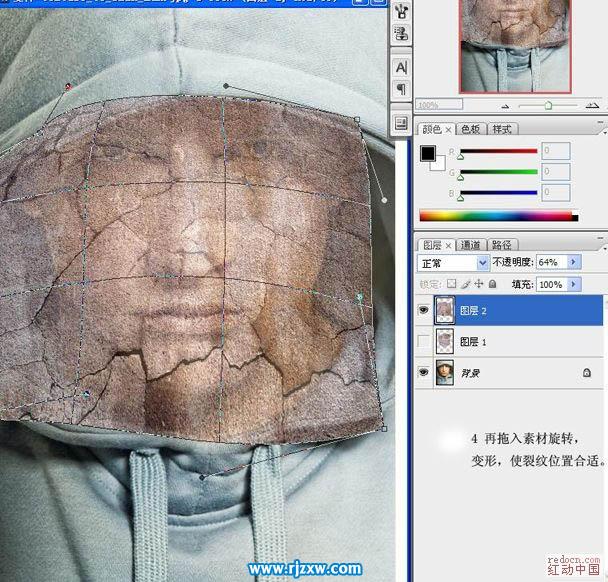Click the white warp handle right of the face
608x582 pixels.
pos(384,200)
